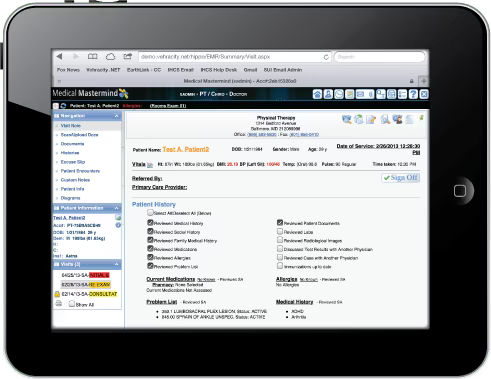Open Excuse Slip in Navigation
This screenshot has width=491, height=379.
coord(73,162)
